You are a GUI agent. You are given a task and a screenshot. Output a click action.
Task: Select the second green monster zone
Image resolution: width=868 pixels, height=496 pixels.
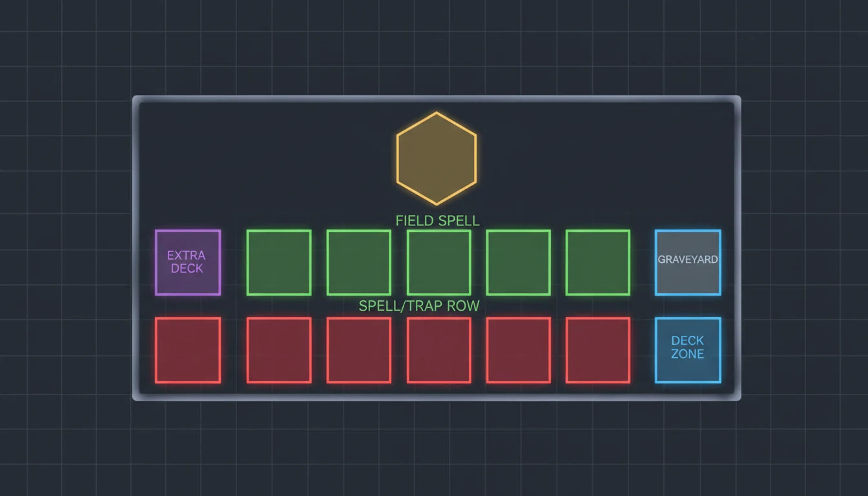pos(358,261)
